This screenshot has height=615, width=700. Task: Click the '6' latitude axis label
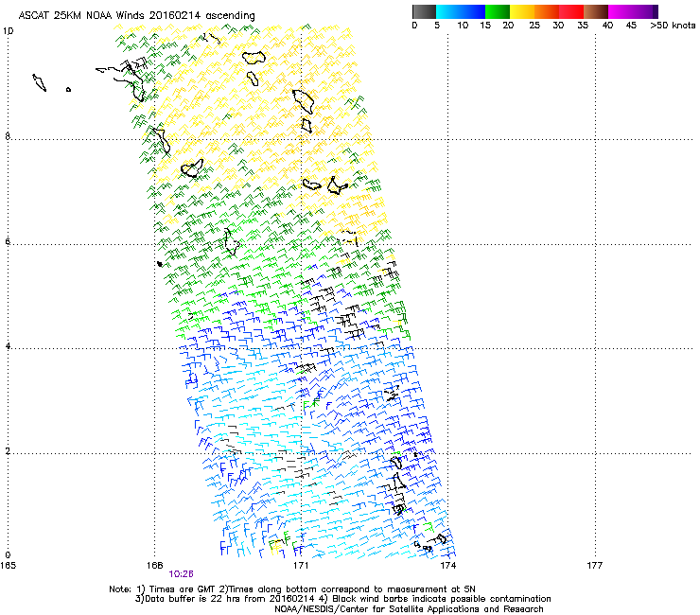pyautogui.click(x=8, y=241)
